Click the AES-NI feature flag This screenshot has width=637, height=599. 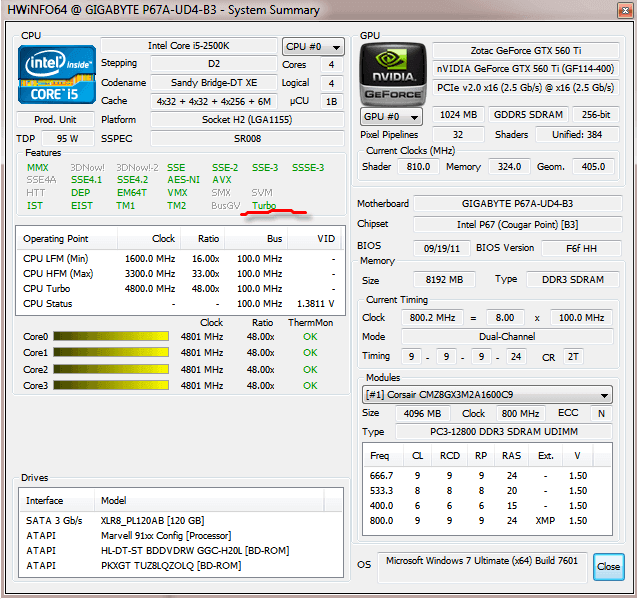click(x=184, y=180)
